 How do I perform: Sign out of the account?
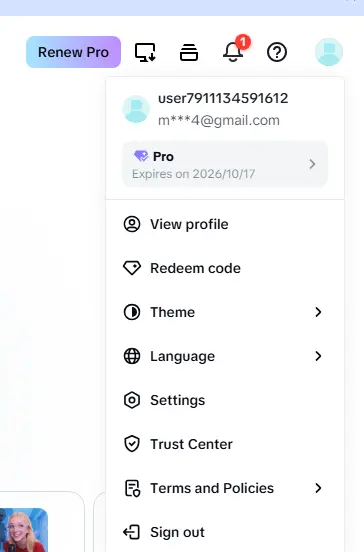point(225,532)
